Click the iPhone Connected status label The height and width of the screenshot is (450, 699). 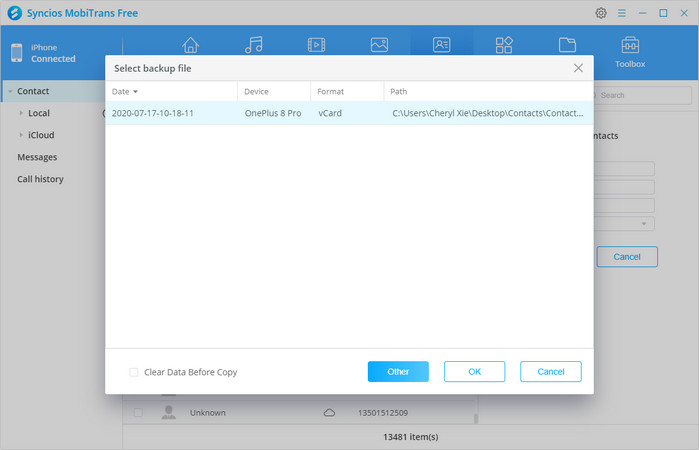pyautogui.click(x=53, y=53)
